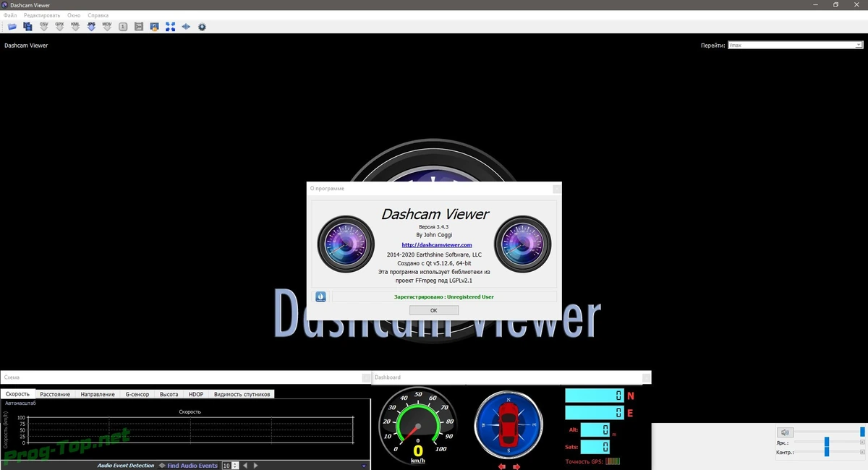Open the Редактировать menu
Screen dimensions: 868x470
(42, 15)
